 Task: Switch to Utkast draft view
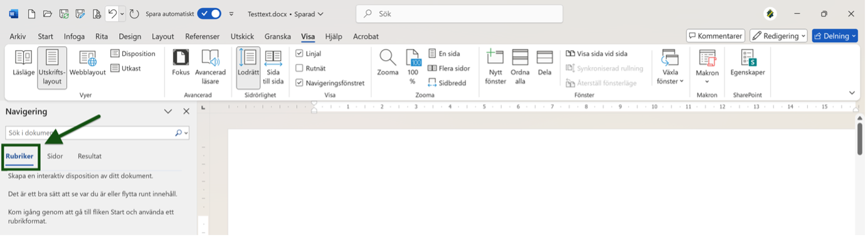(x=126, y=68)
